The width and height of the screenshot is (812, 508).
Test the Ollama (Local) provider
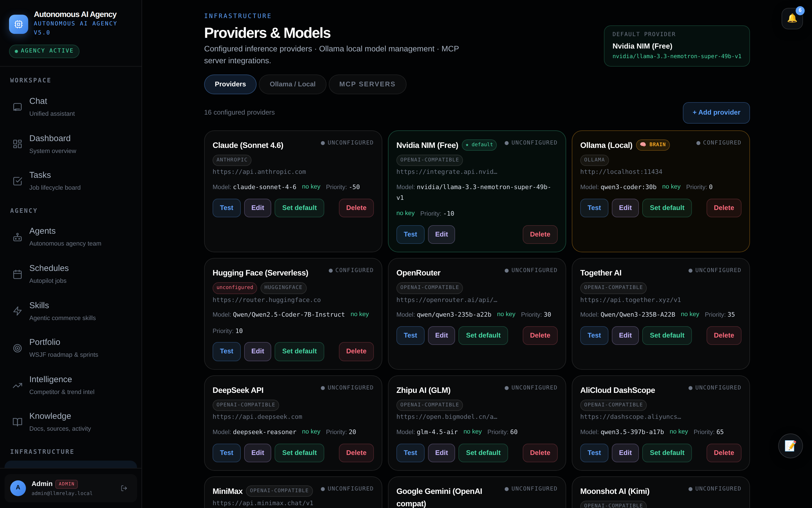pos(594,208)
